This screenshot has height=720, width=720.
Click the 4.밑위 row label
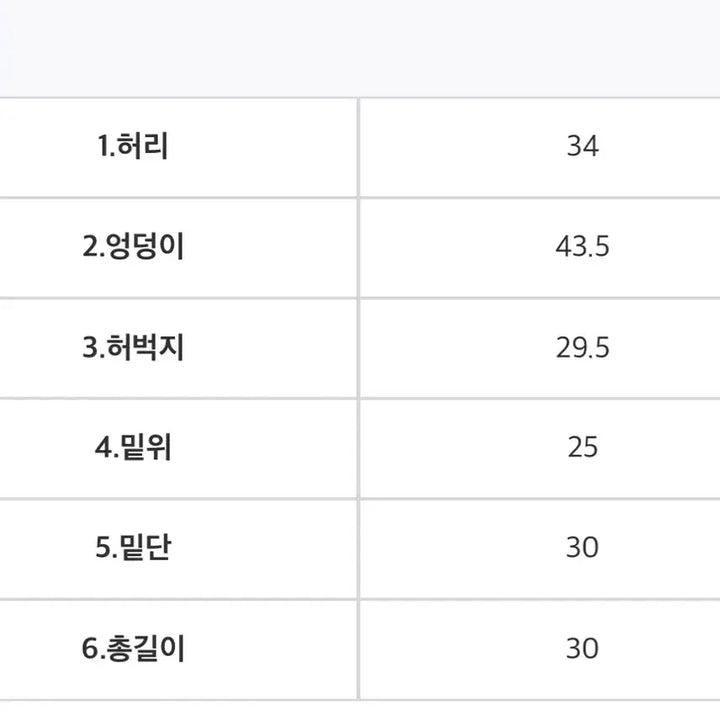[134, 447]
